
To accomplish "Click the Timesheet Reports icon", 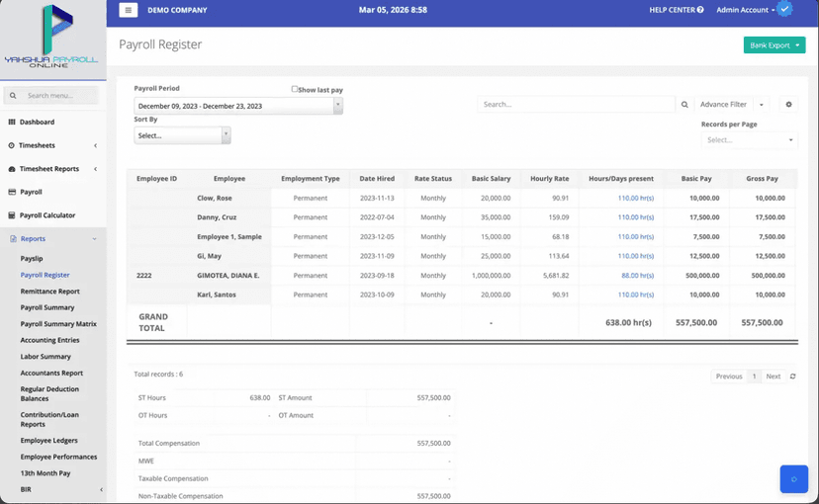I will 12,169.
